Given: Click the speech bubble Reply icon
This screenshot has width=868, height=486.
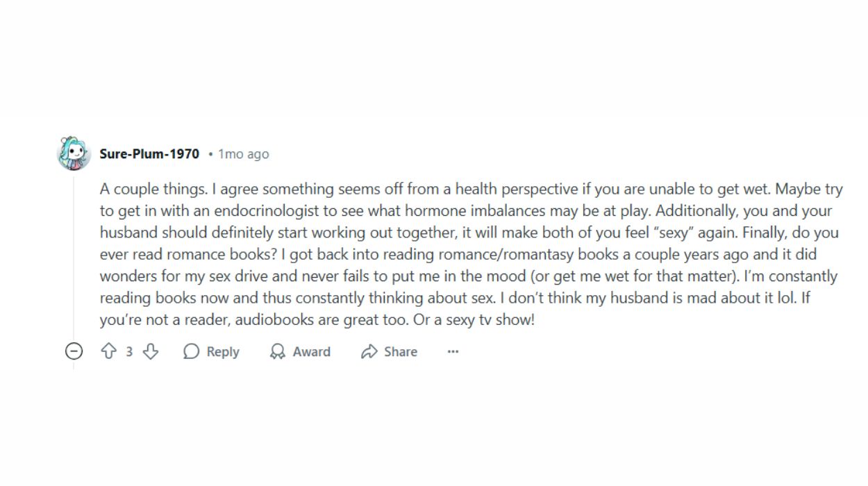Looking at the screenshot, I should tap(191, 351).
